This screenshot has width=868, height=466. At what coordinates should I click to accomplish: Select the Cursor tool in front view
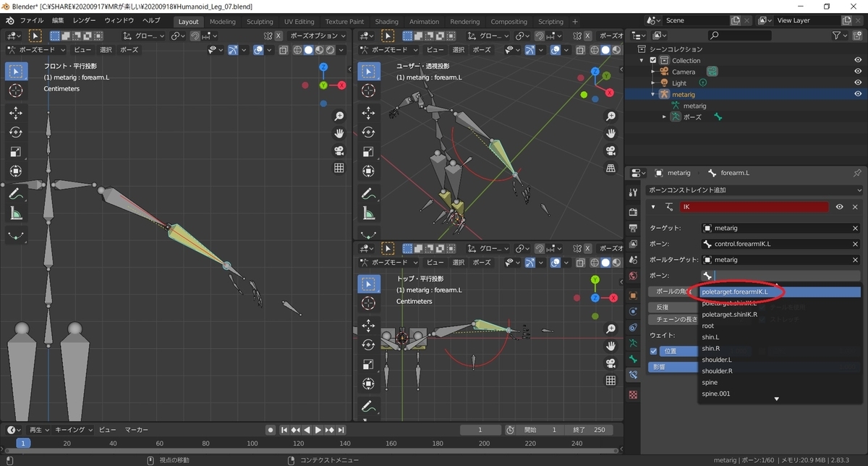[16, 90]
